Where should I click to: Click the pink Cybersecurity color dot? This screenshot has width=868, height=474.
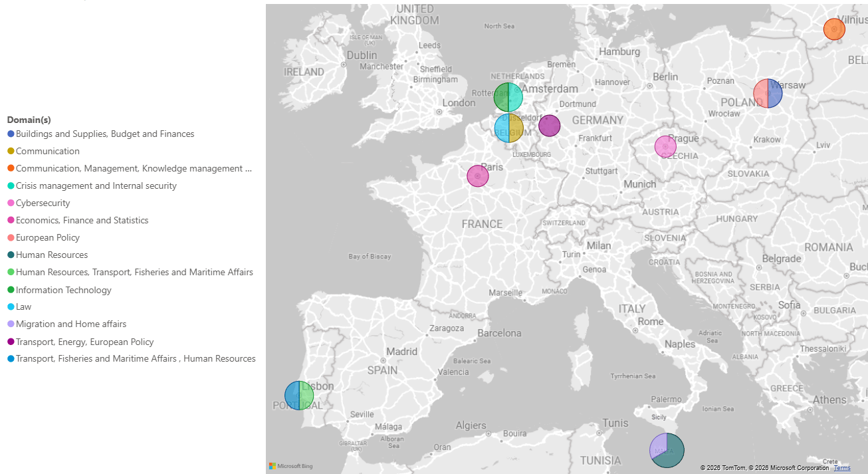(11, 203)
